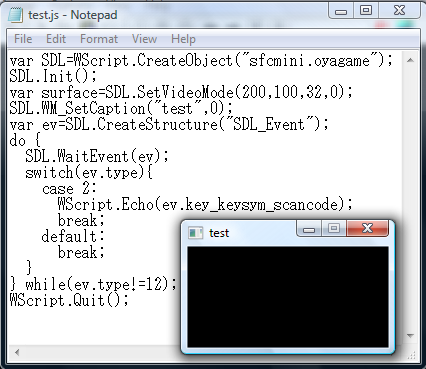Open the File menu in Notepad
The width and height of the screenshot is (426, 369).
tap(23, 39)
